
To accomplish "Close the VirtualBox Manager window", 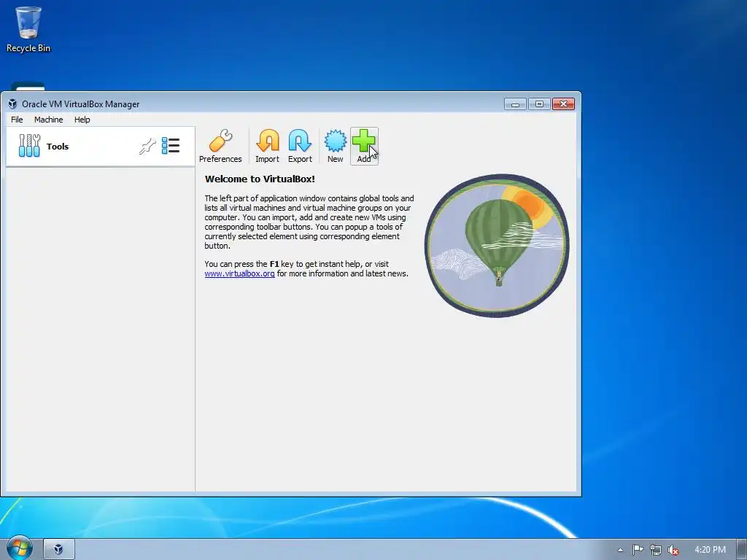I will (564, 104).
